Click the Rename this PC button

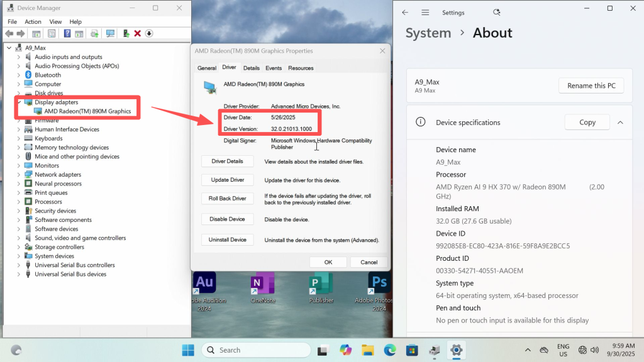pyautogui.click(x=591, y=85)
